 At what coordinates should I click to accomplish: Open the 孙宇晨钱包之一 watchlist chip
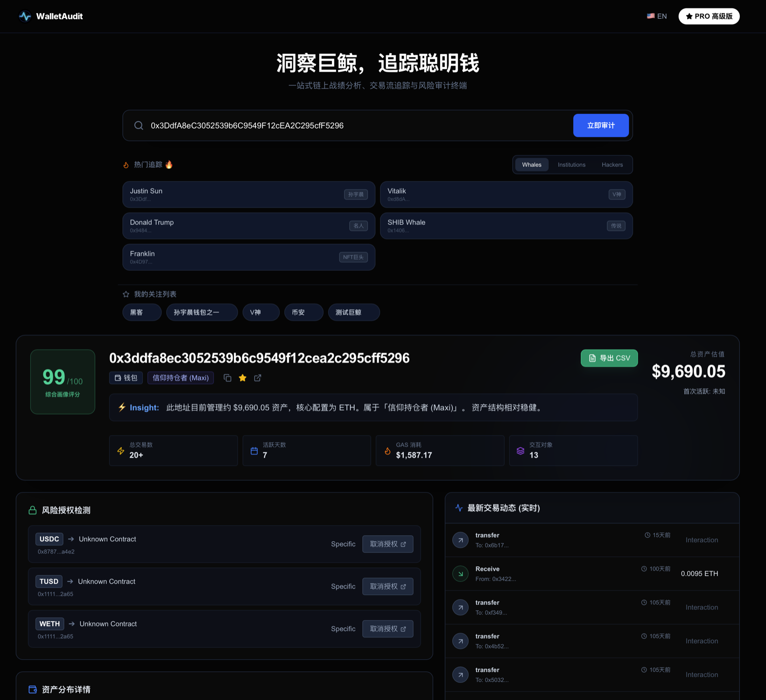click(x=202, y=312)
